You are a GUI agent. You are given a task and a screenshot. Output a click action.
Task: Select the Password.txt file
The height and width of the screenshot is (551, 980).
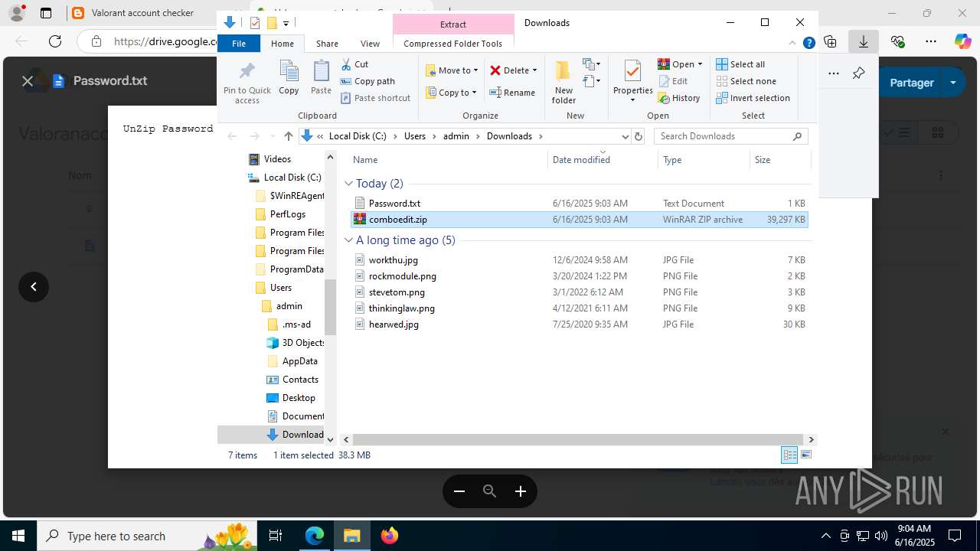[579, 204]
